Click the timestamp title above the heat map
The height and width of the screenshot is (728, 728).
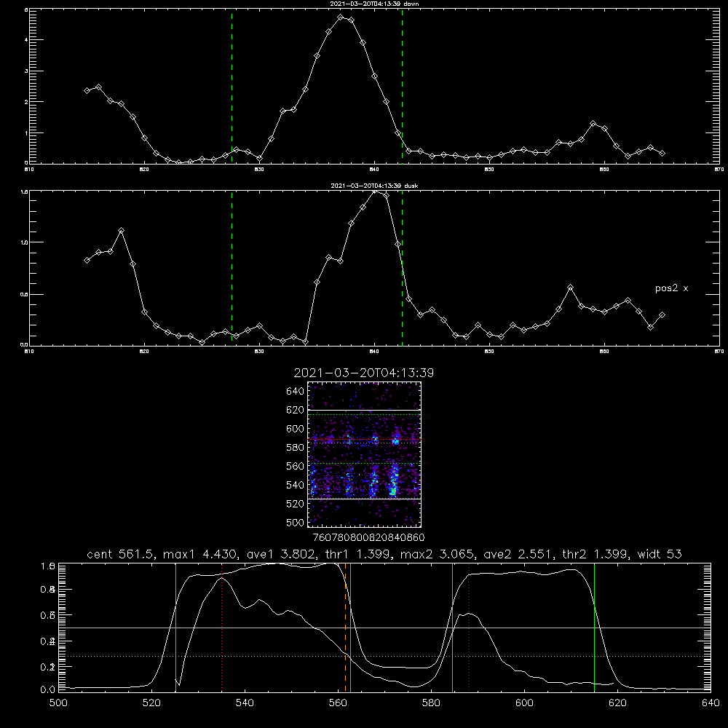364,373
